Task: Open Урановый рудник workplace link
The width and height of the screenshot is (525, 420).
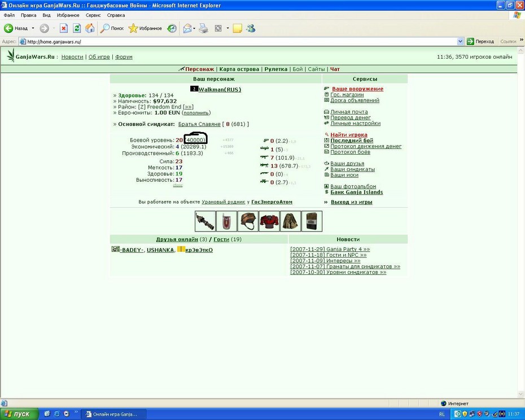Action: (224, 202)
